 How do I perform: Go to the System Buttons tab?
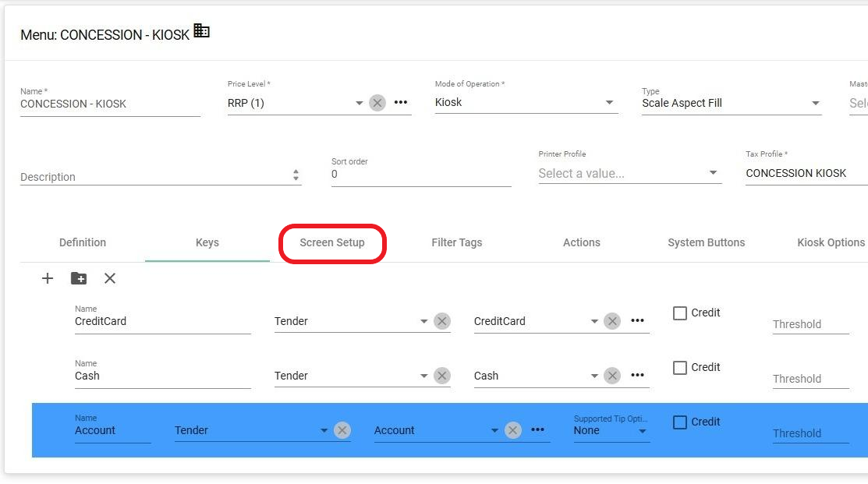pos(706,242)
